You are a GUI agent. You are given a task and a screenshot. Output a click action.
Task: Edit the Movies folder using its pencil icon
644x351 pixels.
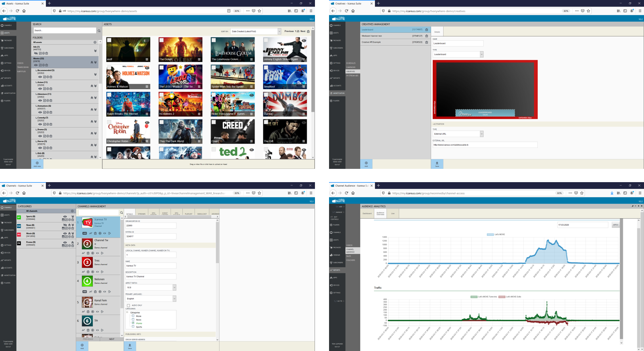tap(41, 65)
